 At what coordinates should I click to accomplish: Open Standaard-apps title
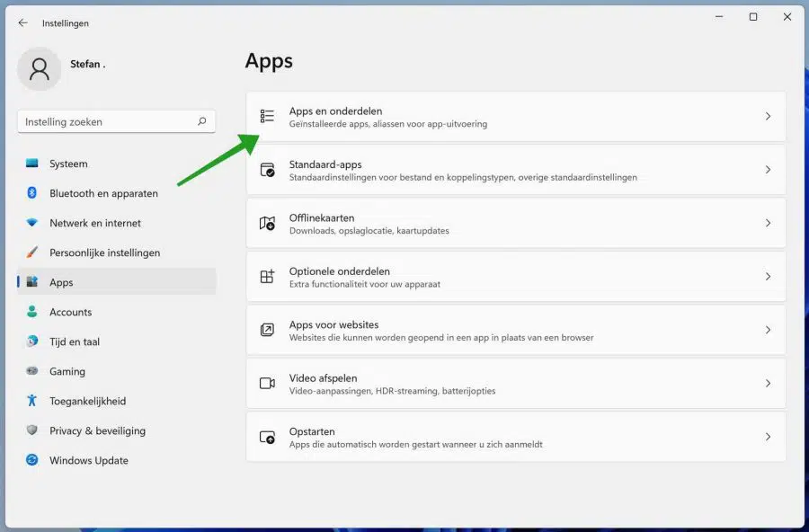[x=325, y=164]
